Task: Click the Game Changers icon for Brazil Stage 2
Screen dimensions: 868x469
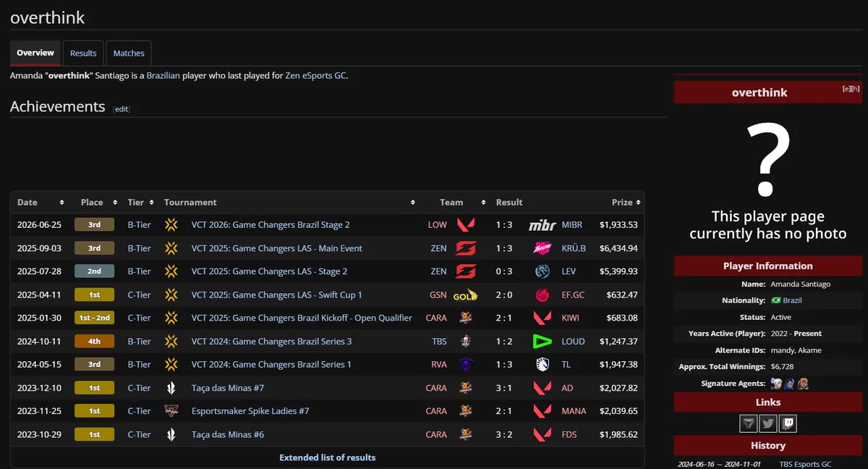Action: (171, 225)
